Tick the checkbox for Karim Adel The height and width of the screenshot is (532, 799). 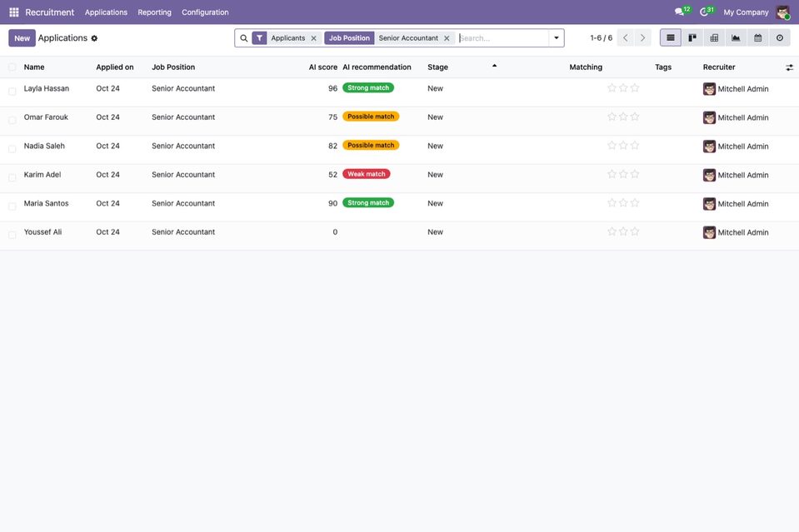[x=12, y=177]
